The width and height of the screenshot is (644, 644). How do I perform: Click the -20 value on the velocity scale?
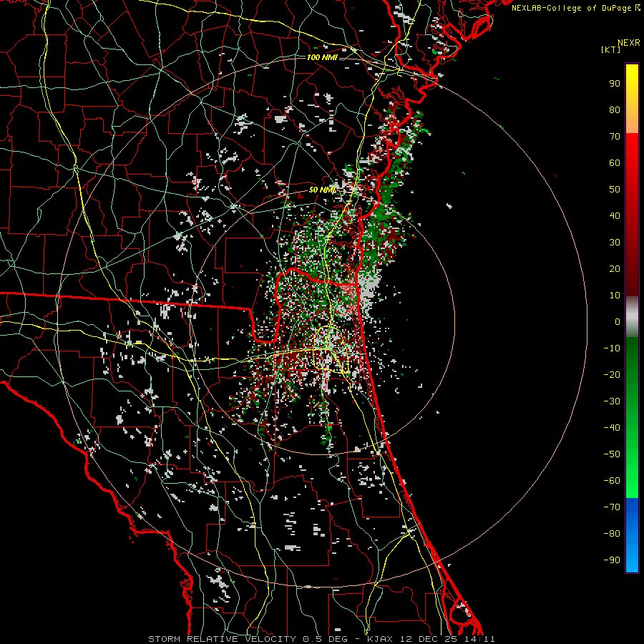[612, 374]
